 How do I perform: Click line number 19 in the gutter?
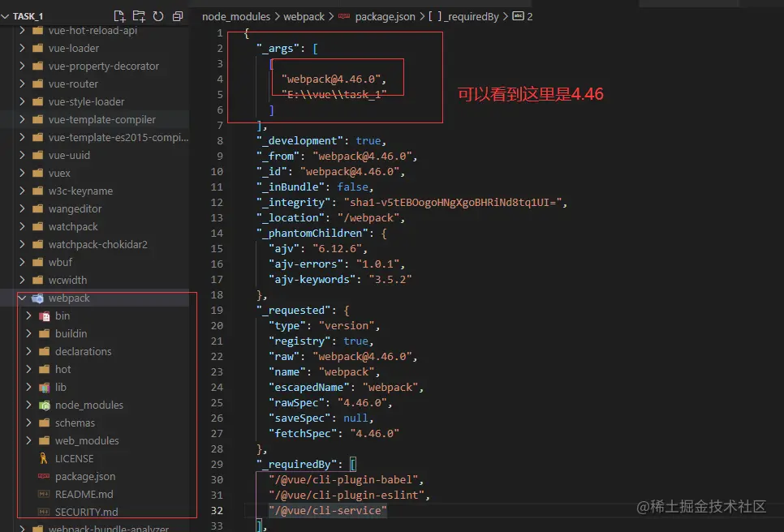coord(217,311)
